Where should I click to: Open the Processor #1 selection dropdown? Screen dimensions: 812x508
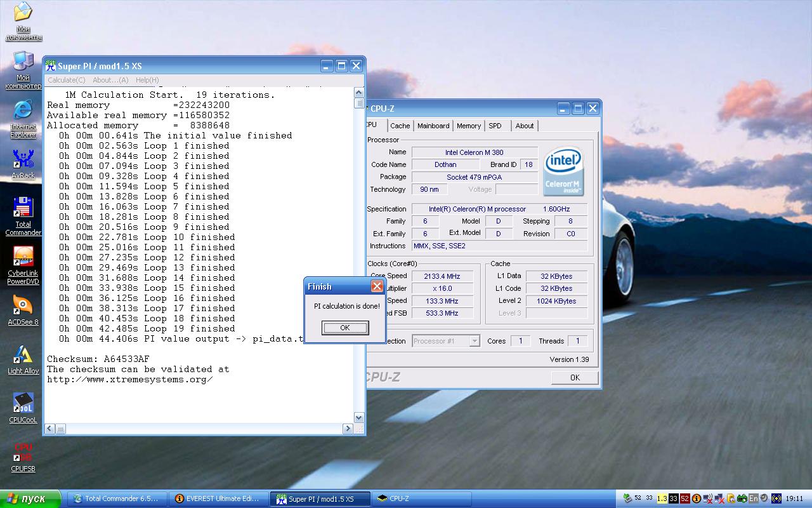(445, 341)
